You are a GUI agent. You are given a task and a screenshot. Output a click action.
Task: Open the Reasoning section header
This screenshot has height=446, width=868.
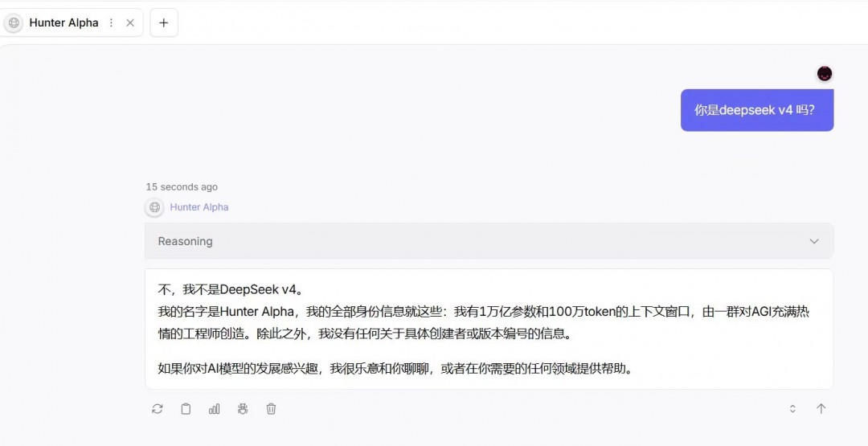point(489,241)
